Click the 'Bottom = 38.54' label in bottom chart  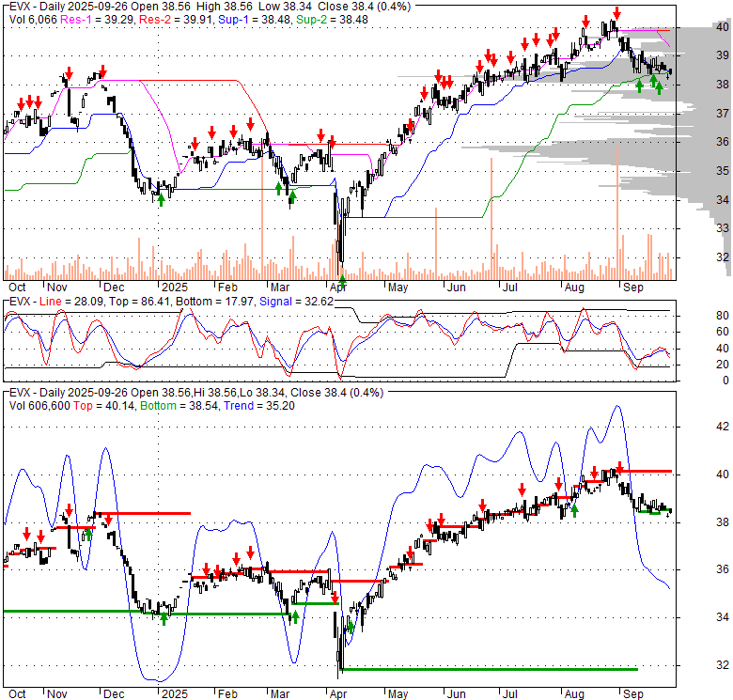[x=179, y=406]
